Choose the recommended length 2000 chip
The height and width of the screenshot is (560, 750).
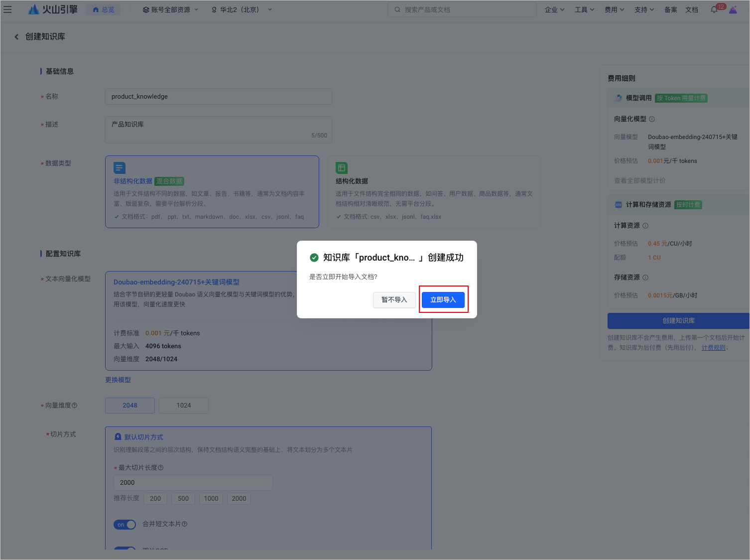239,499
